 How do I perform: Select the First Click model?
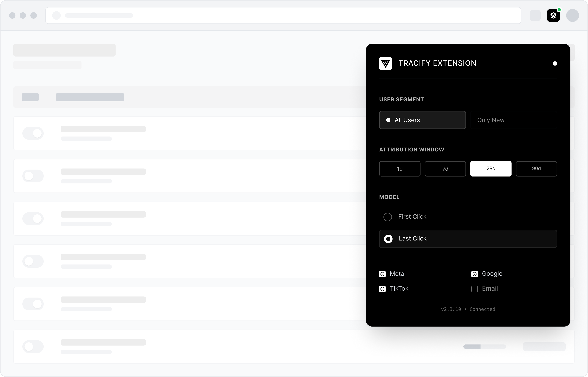[x=388, y=217]
